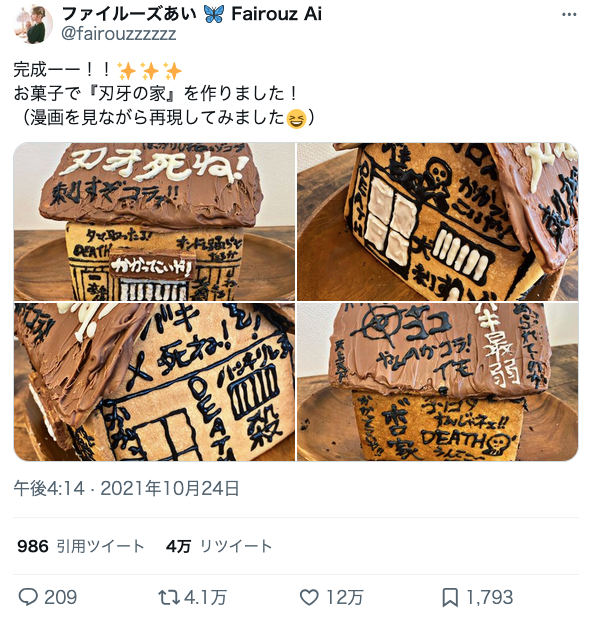Viewport: 591px width, 620px height.
Task: Click the laughing emoji in tweet text
Action: pos(296,118)
